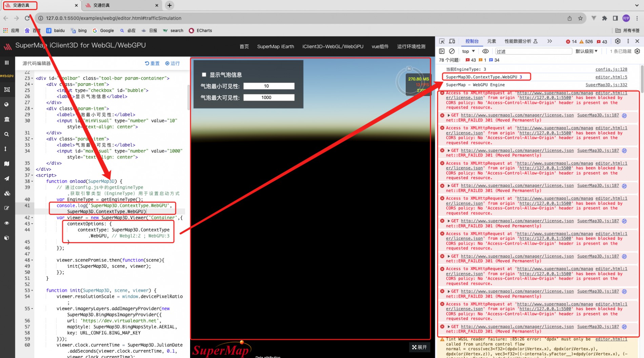
Task: Click the compass north indicator in viewer
Action: (x=409, y=69)
